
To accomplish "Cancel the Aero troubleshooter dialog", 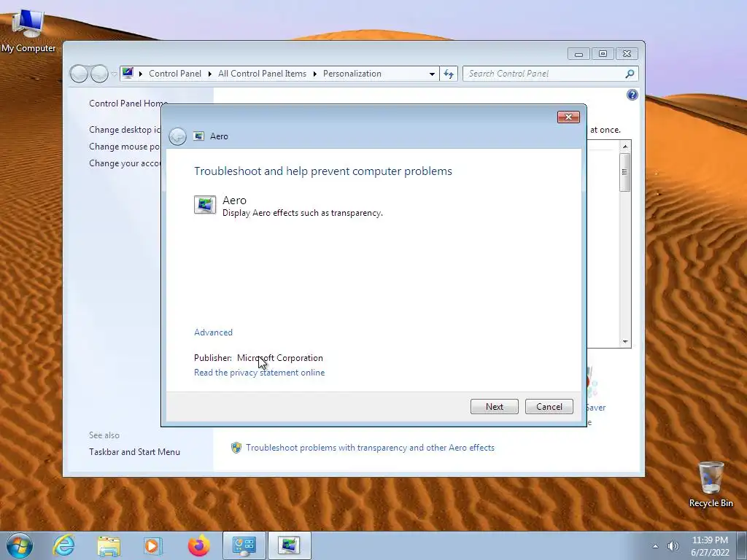I will pyautogui.click(x=549, y=407).
